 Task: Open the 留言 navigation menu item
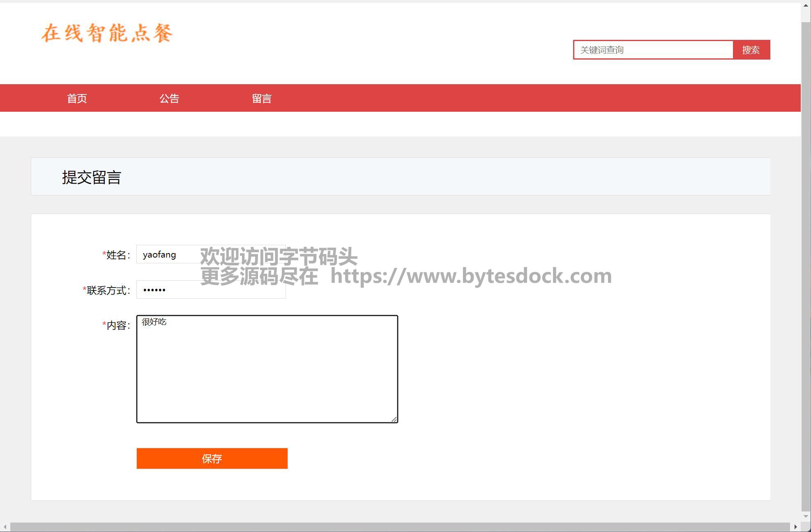(262, 99)
